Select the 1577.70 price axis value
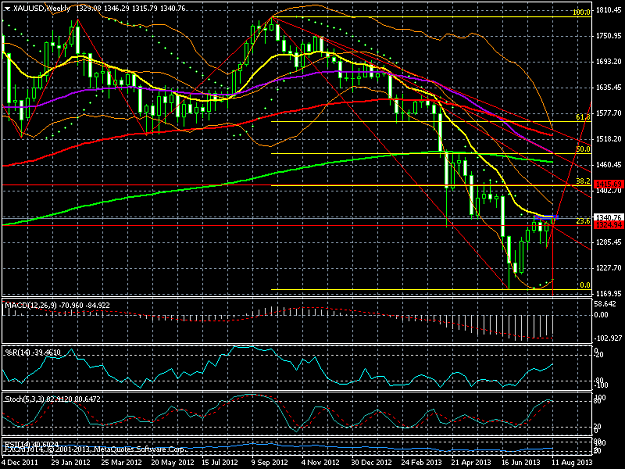 coord(609,113)
